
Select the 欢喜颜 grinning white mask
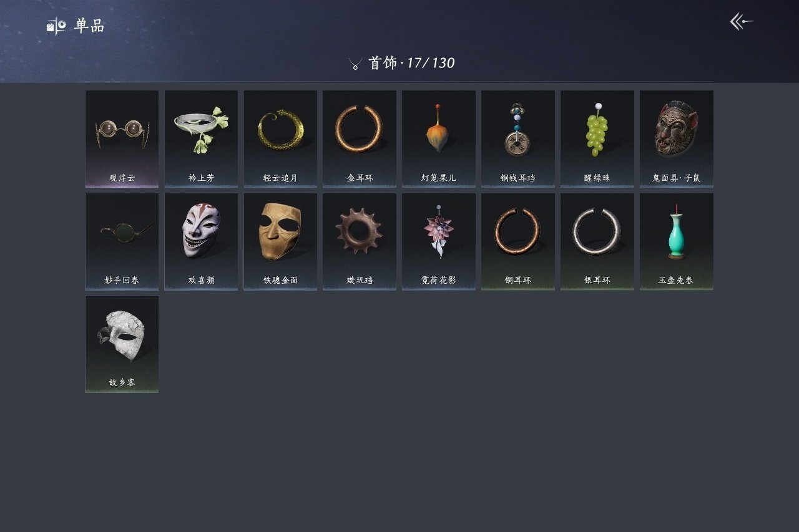click(x=201, y=241)
